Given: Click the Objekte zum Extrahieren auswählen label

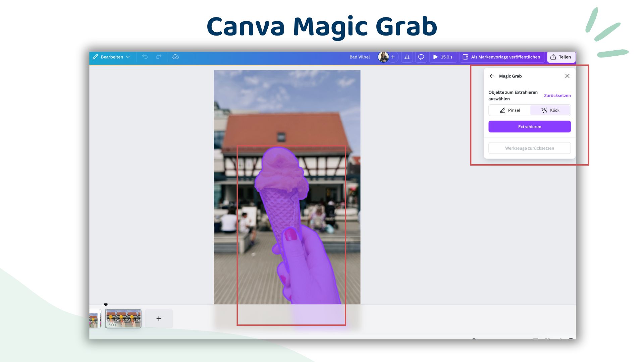Looking at the screenshot, I should point(513,96).
